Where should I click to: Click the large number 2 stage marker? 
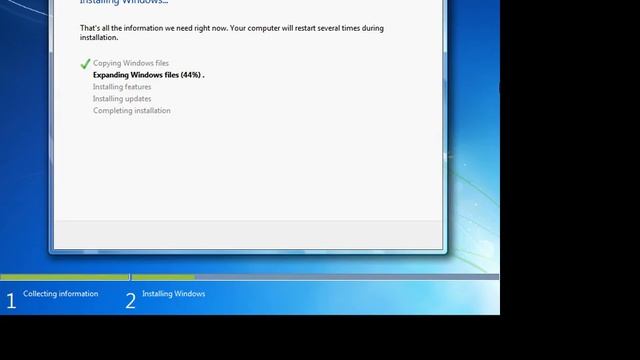[131, 301]
